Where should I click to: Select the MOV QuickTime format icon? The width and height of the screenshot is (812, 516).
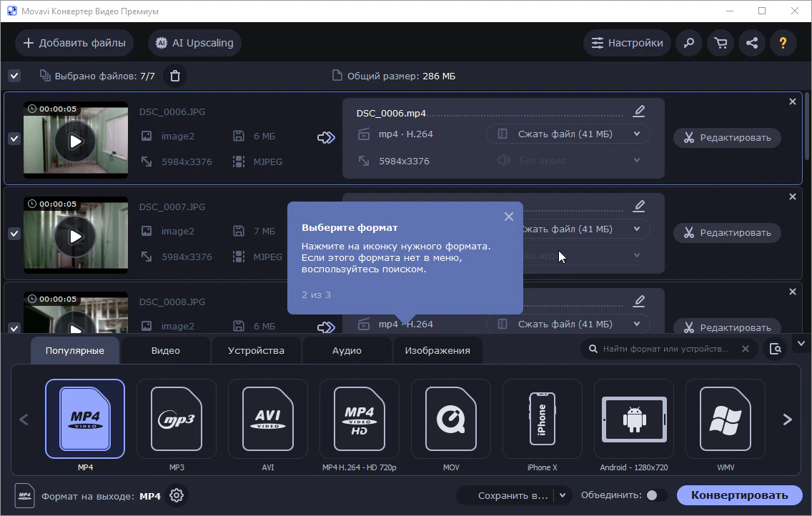coord(450,419)
